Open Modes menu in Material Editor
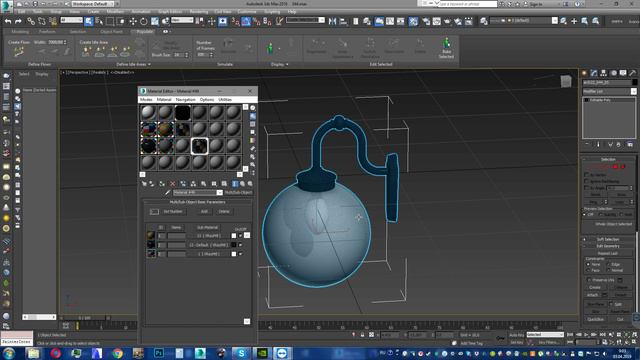Viewport: 640px width, 360px height. pos(146,100)
